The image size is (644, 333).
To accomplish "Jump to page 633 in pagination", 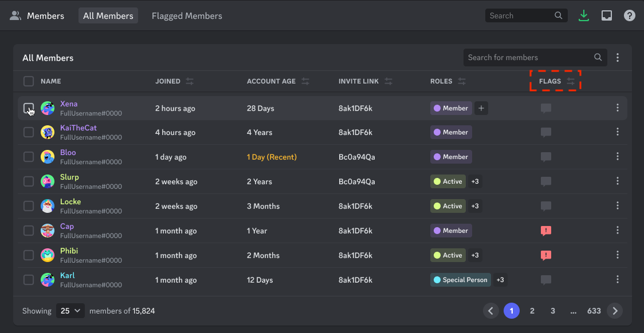I will (x=594, y=310).
